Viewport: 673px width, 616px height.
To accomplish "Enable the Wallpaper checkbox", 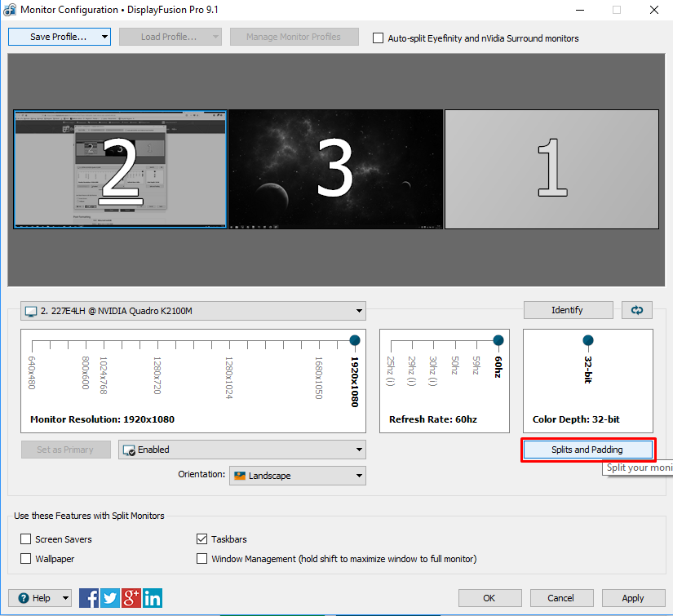I will click(26, 559).
